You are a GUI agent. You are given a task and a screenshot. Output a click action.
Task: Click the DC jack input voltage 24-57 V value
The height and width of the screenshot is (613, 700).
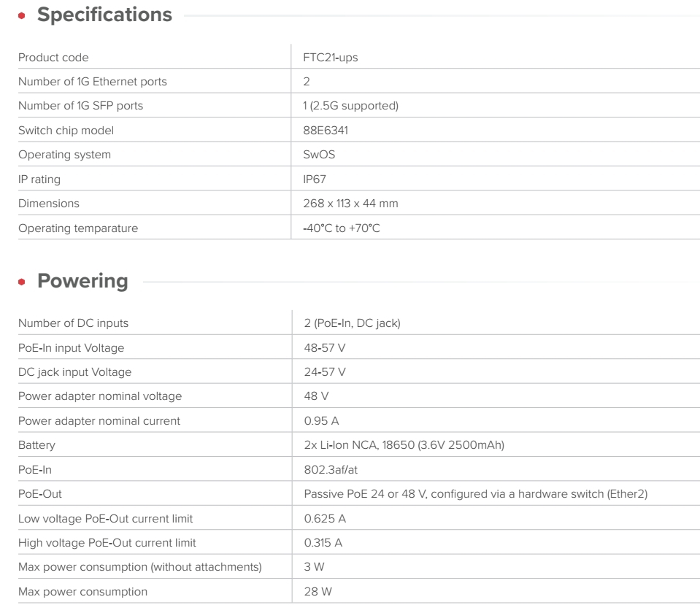point(325,372)
